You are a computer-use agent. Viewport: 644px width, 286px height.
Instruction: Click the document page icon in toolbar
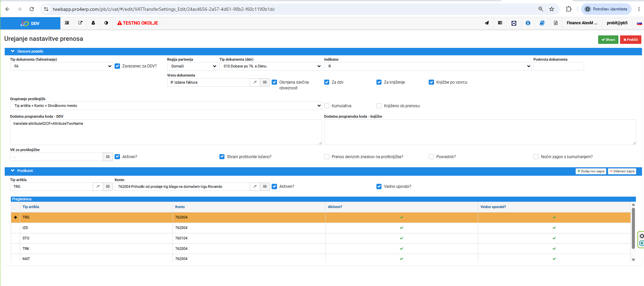tap(556, 23)
